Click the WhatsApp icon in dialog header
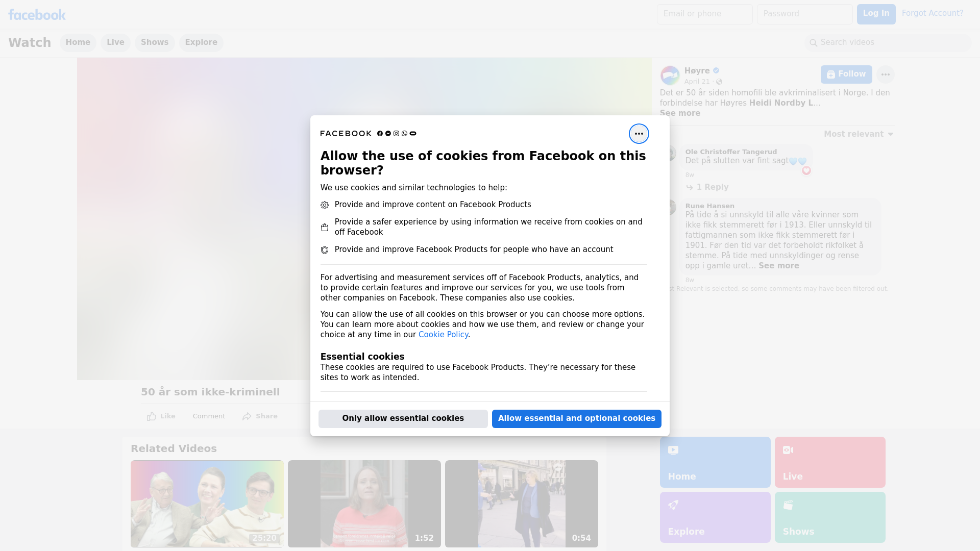The height and width of the screenshot is (551, 980). [404, 134]
